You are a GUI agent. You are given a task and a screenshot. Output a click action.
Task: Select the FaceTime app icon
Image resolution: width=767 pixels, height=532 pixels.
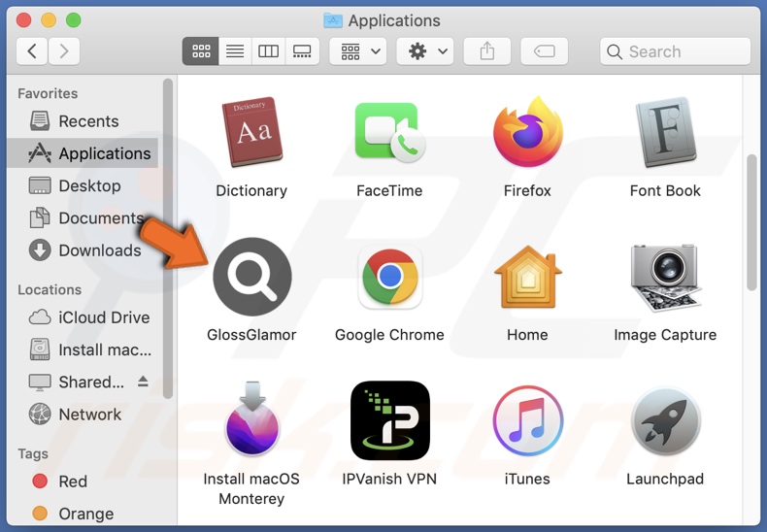(390, 132)
